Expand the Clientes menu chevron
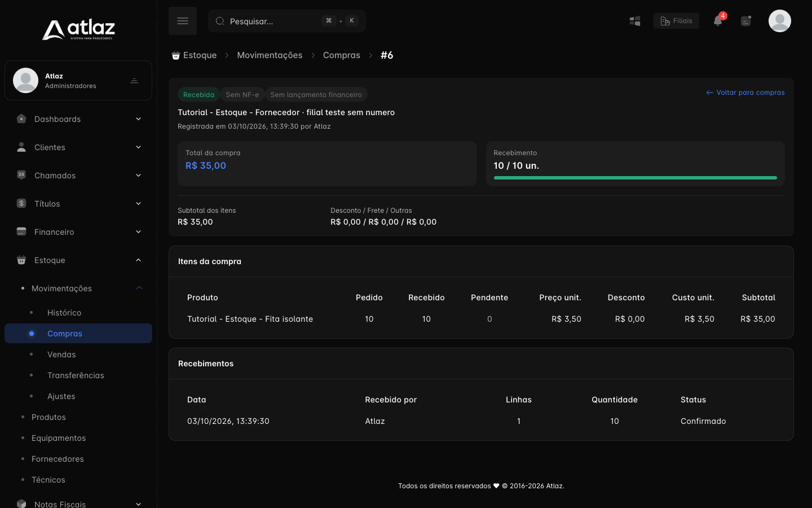Image resolution: width=812 pixels, height=508 pixels. click(x=138, y=147)
